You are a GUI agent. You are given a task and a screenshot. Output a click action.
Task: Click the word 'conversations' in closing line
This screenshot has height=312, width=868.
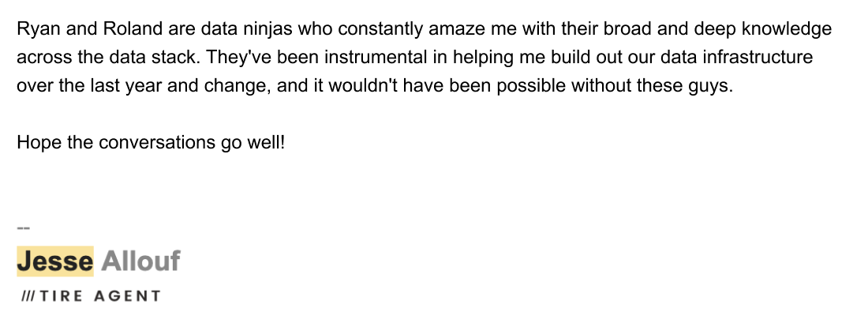[157, 143]
